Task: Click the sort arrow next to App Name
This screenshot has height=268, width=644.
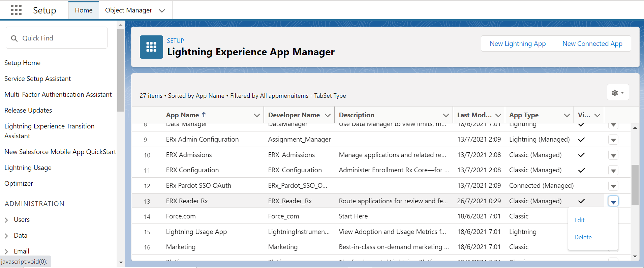Action: click(204, 115)
